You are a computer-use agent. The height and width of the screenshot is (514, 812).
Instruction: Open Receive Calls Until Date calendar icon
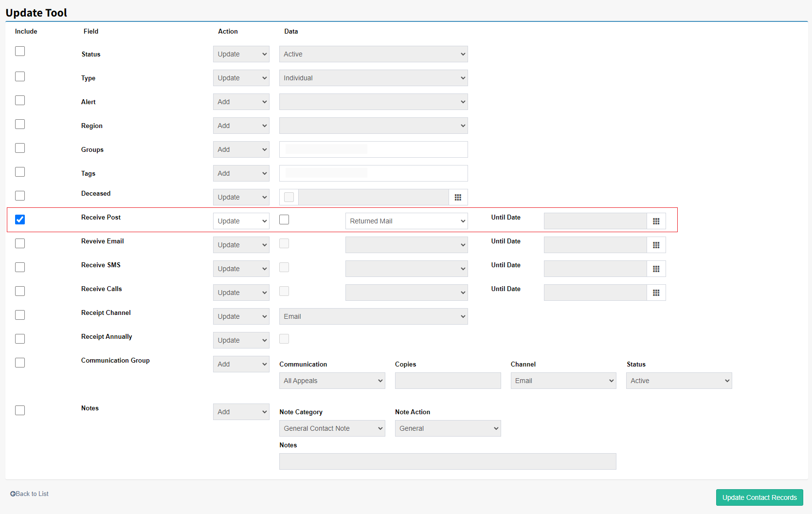click(x=656, y=293)
